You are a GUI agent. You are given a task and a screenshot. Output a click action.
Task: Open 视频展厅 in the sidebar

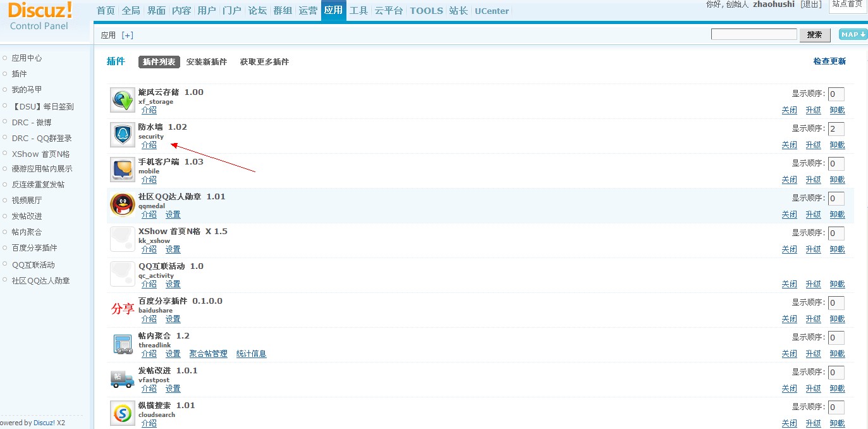(27, 200)
